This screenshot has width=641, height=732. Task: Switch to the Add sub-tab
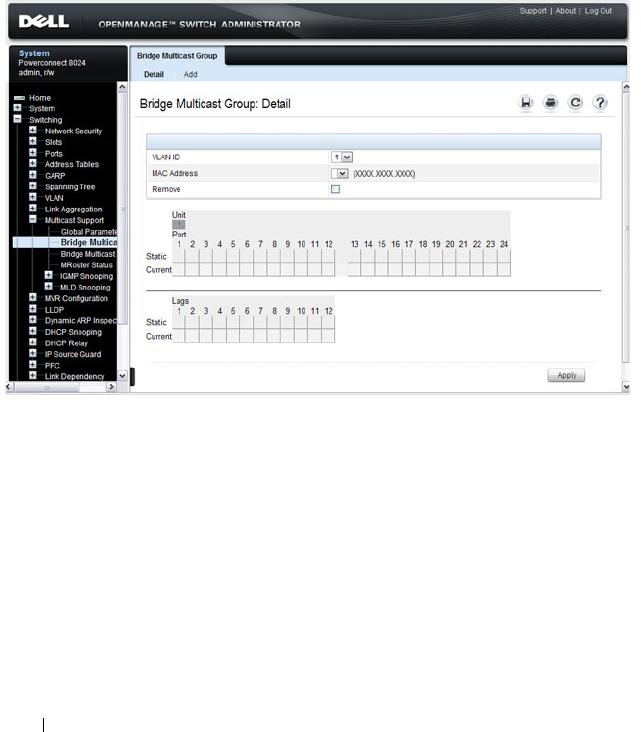[190, 74]
